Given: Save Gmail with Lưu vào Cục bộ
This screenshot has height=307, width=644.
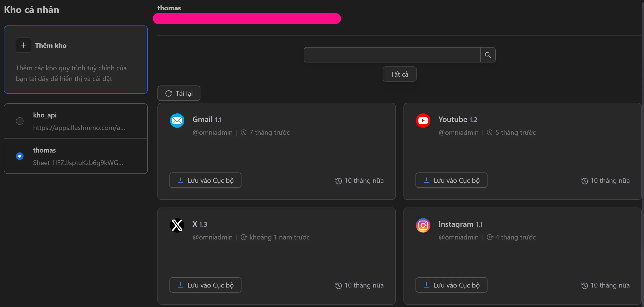Looking at the screenshot, I should (205, 180).
